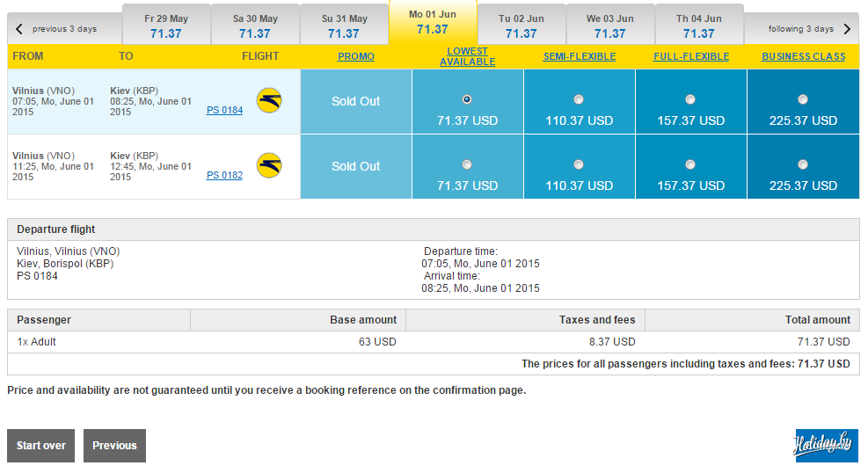Open the BUSINESS CLASS fare info link

[803, 56]
